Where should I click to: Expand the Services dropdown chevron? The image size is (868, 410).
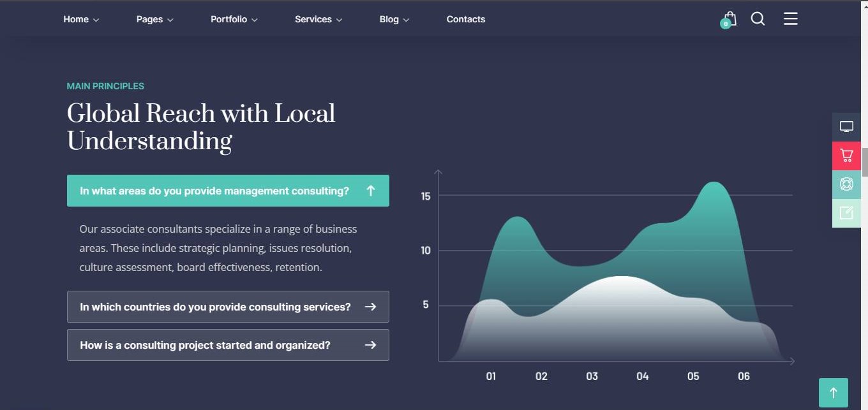pos(340,20)
